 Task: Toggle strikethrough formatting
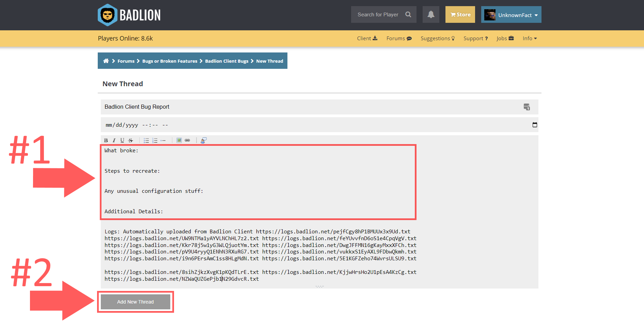pyautogui.click(x=130, y=140)
